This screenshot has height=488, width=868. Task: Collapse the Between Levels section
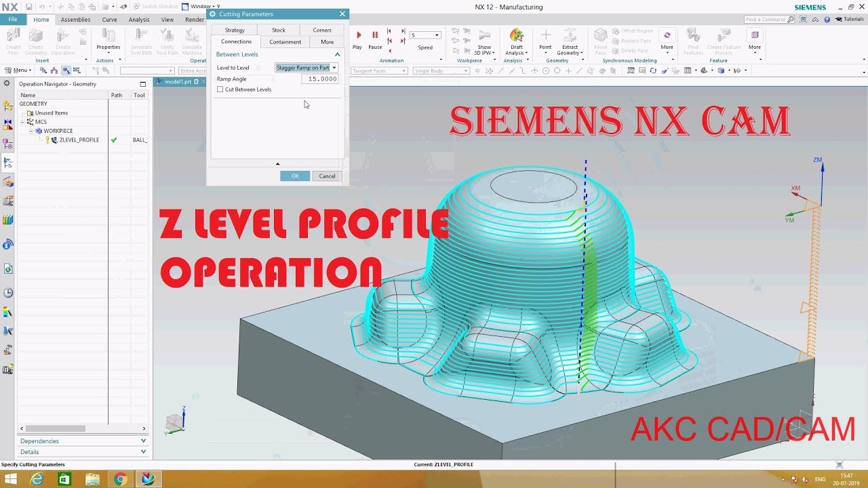[337, 54]
